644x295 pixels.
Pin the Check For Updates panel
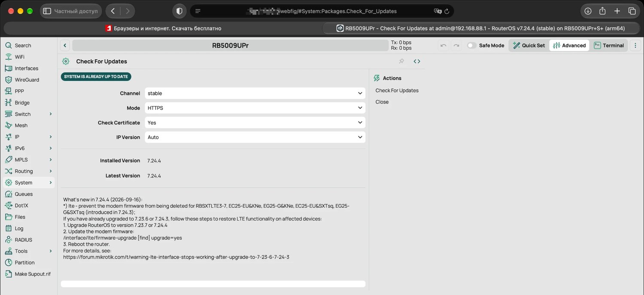coord(401,61)
